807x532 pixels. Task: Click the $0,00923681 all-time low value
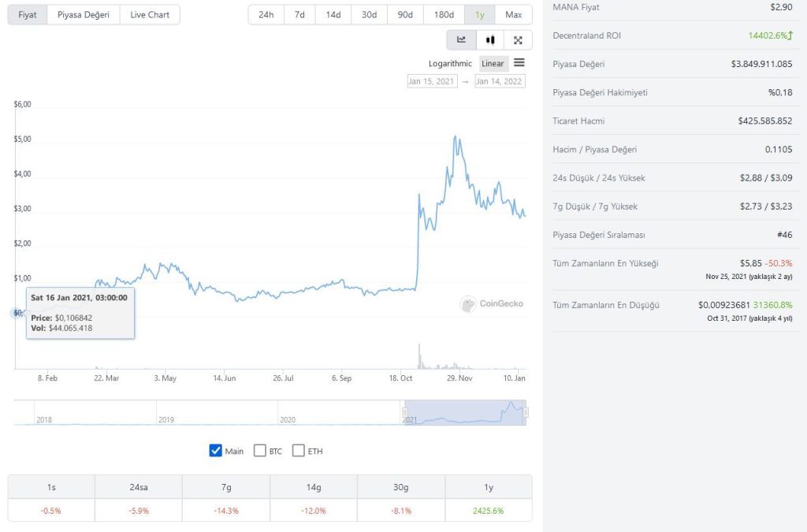tap(724, 304)
